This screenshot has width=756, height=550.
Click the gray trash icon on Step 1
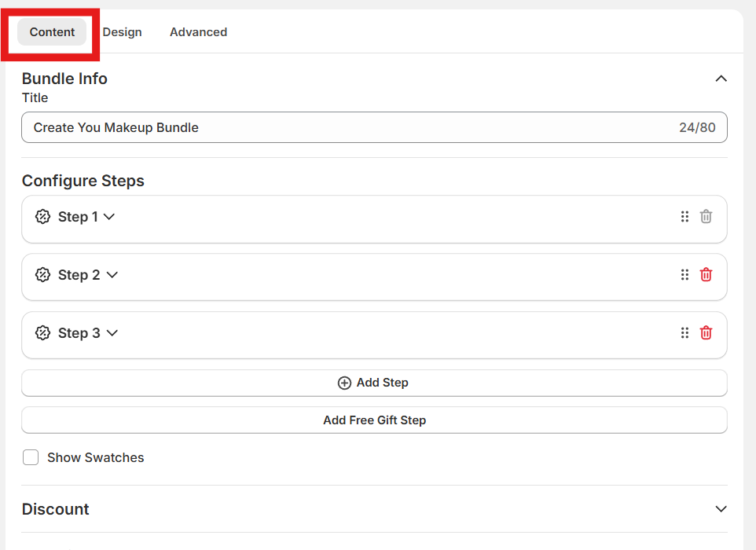coord(706,217)
